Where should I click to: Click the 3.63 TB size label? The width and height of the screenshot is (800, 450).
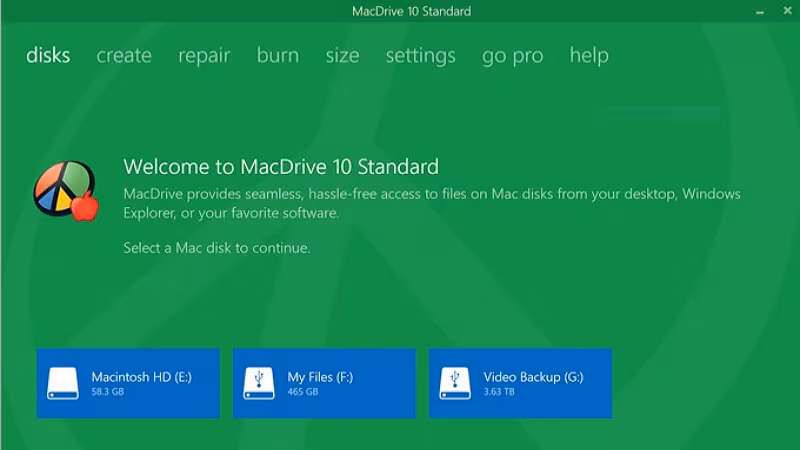coord(499,392)
